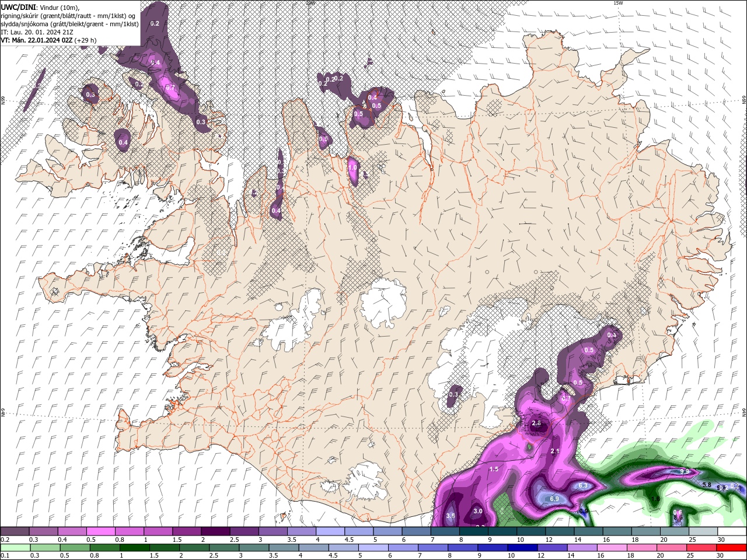Click the snow scale swatch between 4 and 4.5
Screen dimensions: 747x560
pyautogui.click(x=330, y=531)
